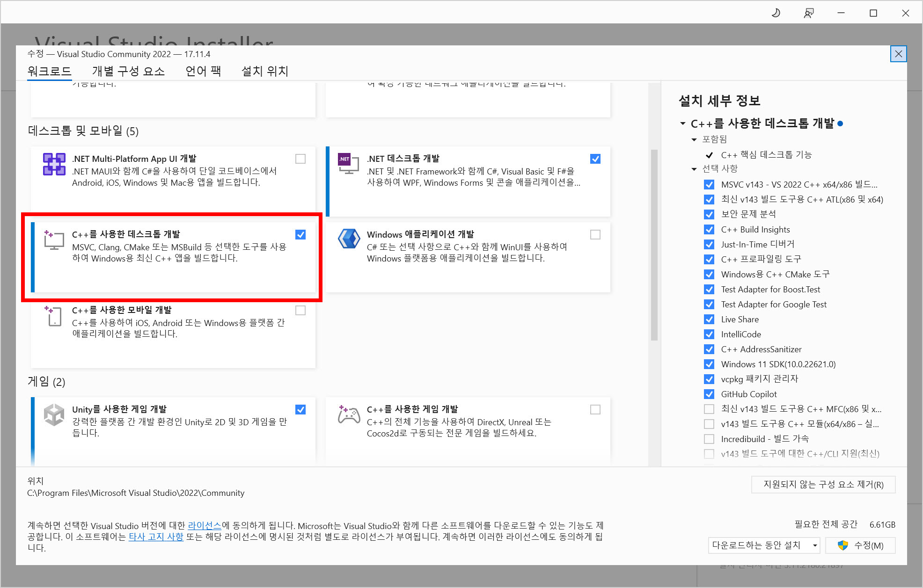923x588 pixels.
Task: Click the Unity game development cube icon
Action: point(54,415)
